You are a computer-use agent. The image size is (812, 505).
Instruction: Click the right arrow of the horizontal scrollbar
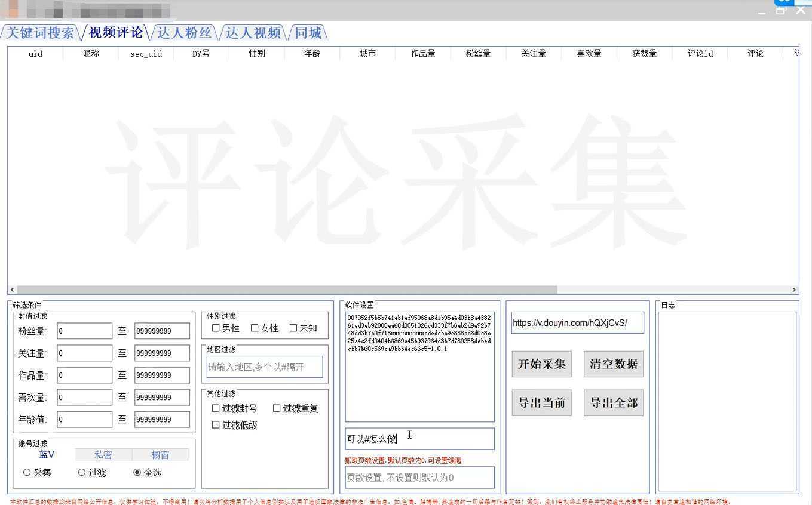click(793, 290)
